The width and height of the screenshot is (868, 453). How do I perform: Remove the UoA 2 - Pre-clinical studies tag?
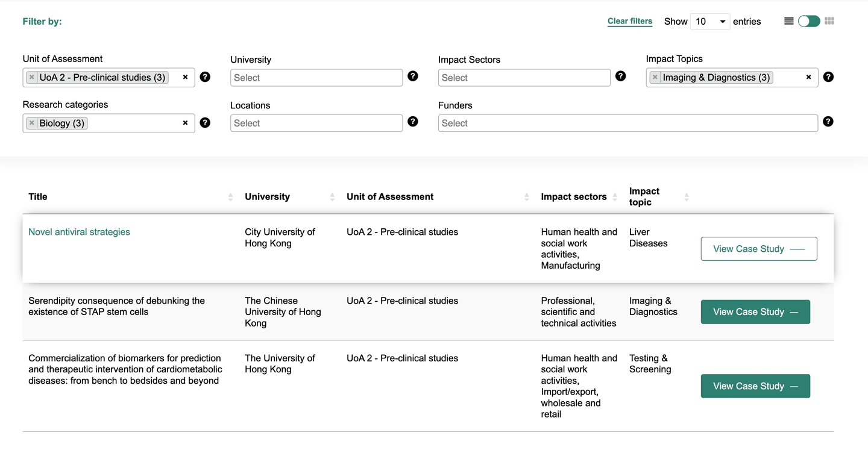point(32,77)
